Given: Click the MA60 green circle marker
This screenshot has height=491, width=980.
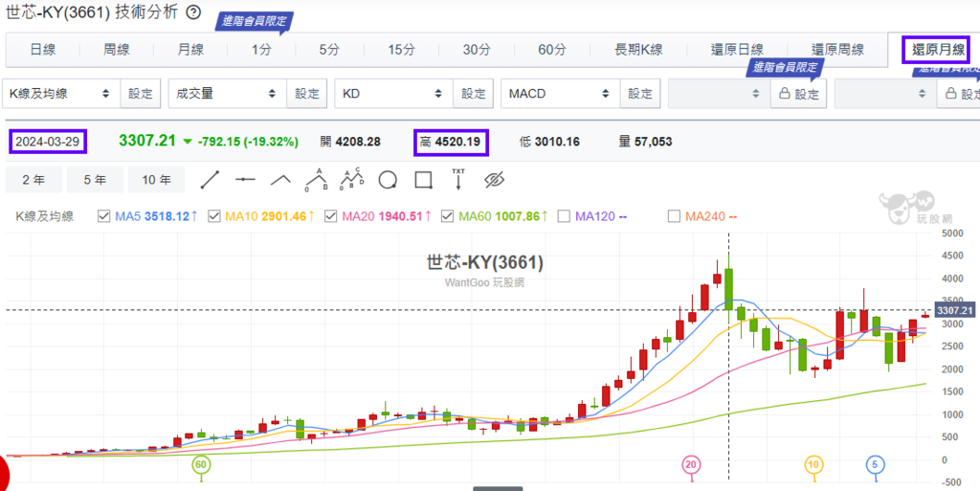Looking at the screenshot, I should [200, 465].
